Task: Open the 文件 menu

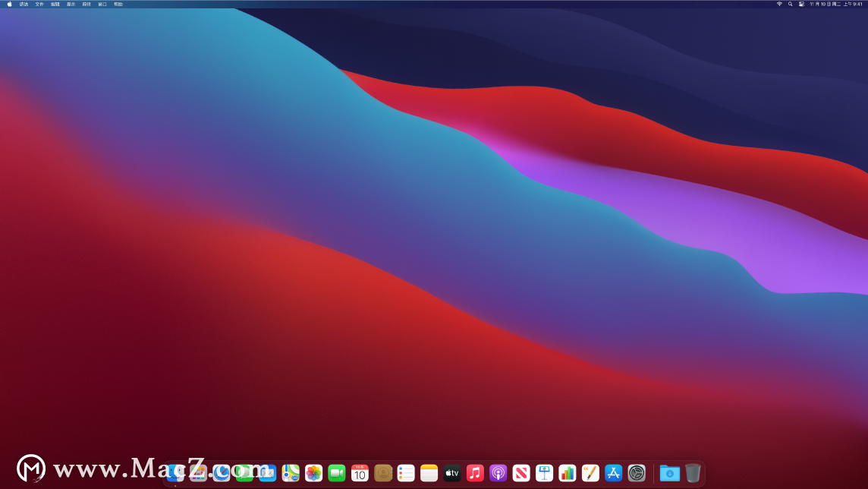Action: coord(39,4)
